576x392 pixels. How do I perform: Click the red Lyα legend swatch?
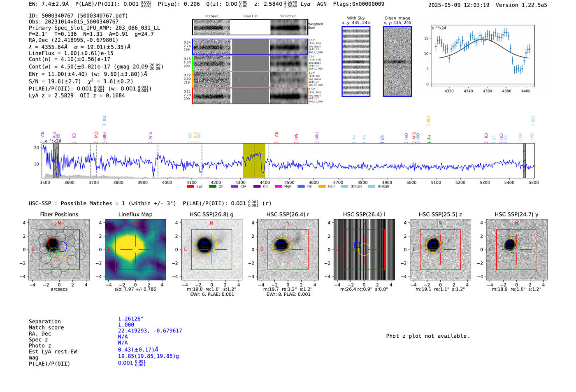[x=190, y=186]
